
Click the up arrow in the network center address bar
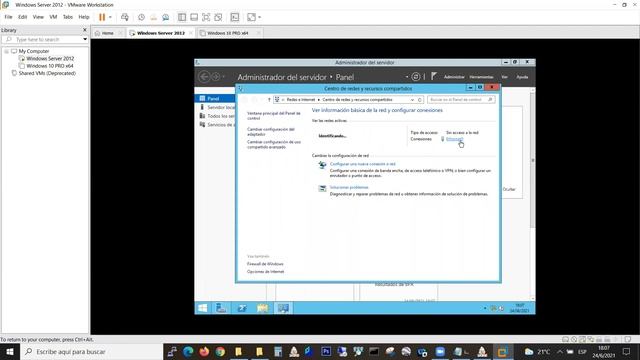pos(269,100)
